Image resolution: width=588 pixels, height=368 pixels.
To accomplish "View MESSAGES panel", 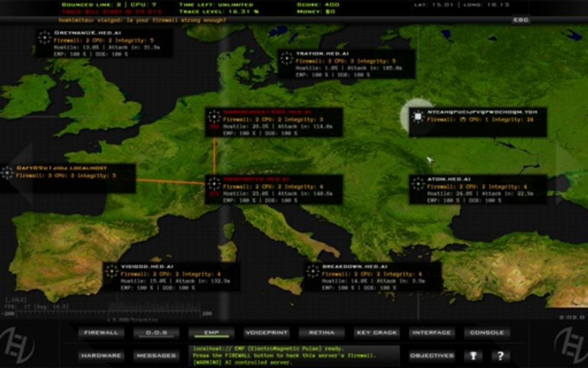I will [x=156, y=356].
